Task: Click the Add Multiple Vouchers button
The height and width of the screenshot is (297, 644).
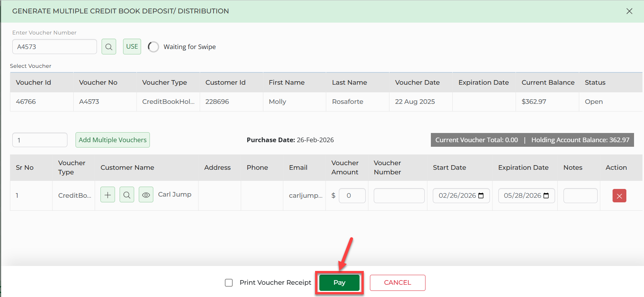Action: [x=113, y=140]
